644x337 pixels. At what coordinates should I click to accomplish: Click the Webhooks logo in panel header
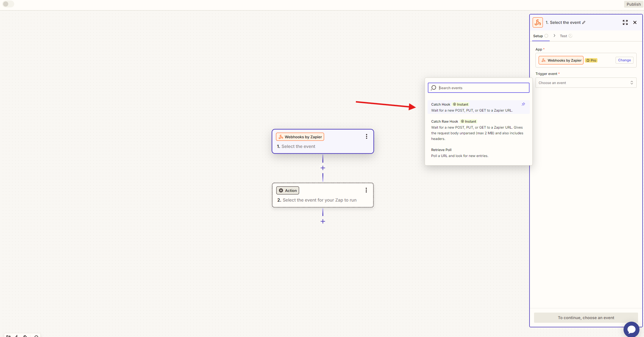[537, 22]
